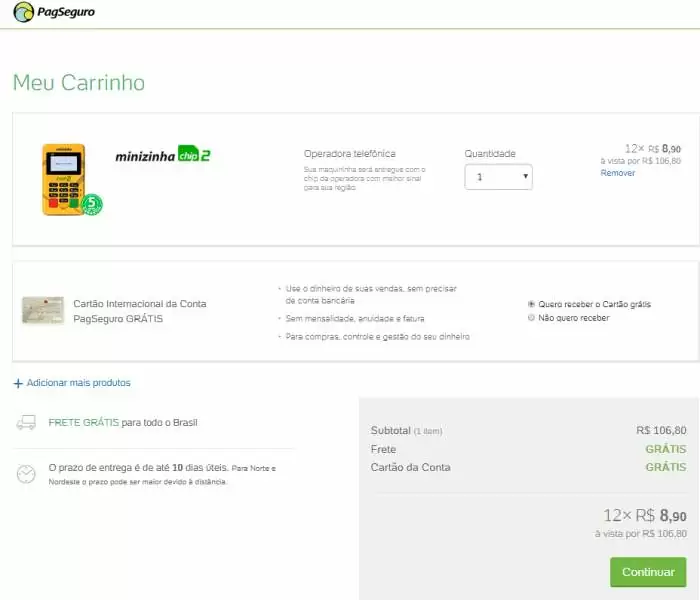Click 'Adicionar mais produtos' link
This screenshot has height=600, width=700.
click(x=79, y=383)
